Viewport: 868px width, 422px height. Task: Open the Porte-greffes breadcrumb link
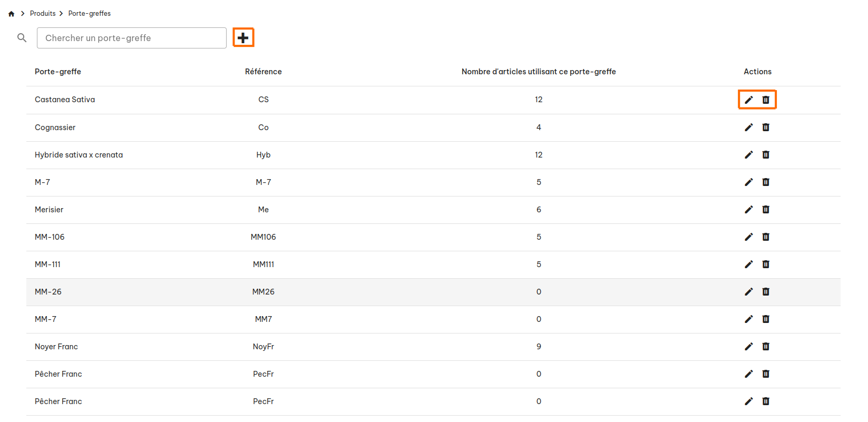[90, 14]
